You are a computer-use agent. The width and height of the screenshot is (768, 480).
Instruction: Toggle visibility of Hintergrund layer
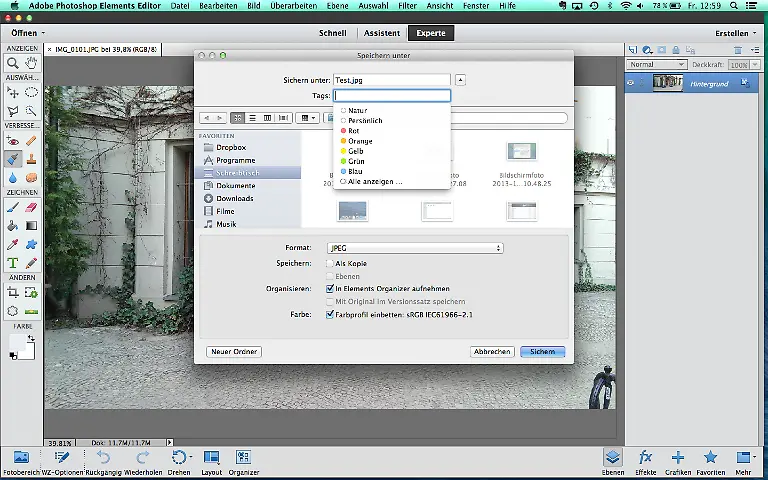(630, 83)
